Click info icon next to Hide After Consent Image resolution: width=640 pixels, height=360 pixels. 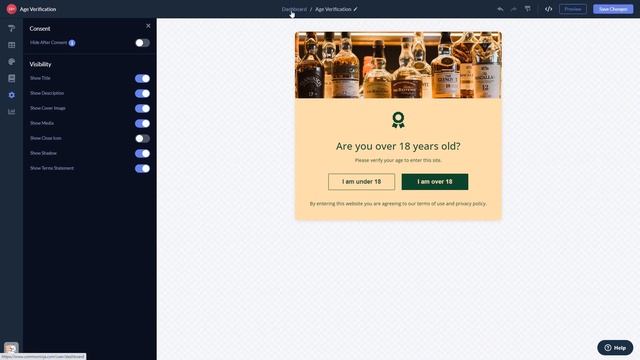[72, 43]
